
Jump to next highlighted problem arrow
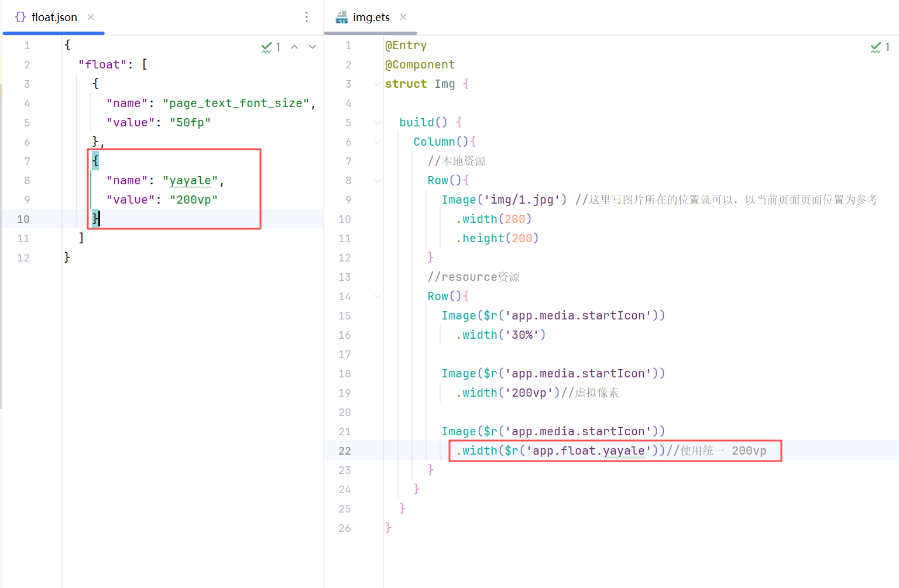(313, 47)
